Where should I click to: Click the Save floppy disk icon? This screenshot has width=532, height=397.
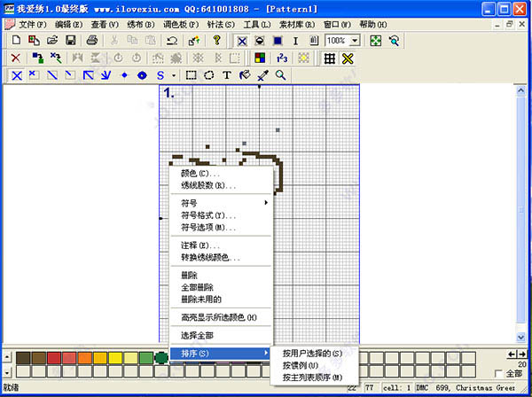click(71, 41)
